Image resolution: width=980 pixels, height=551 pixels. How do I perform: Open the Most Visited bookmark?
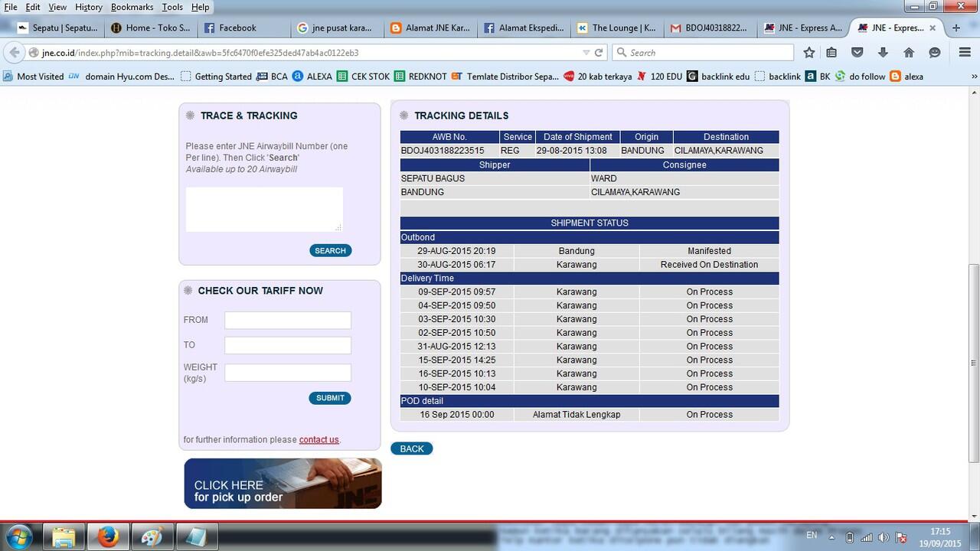pos(34,77)
